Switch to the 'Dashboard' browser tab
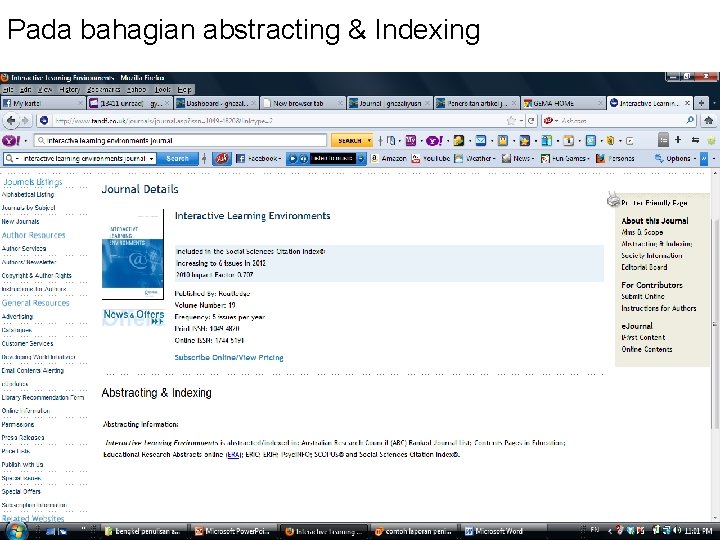 (x=216, y=103)
